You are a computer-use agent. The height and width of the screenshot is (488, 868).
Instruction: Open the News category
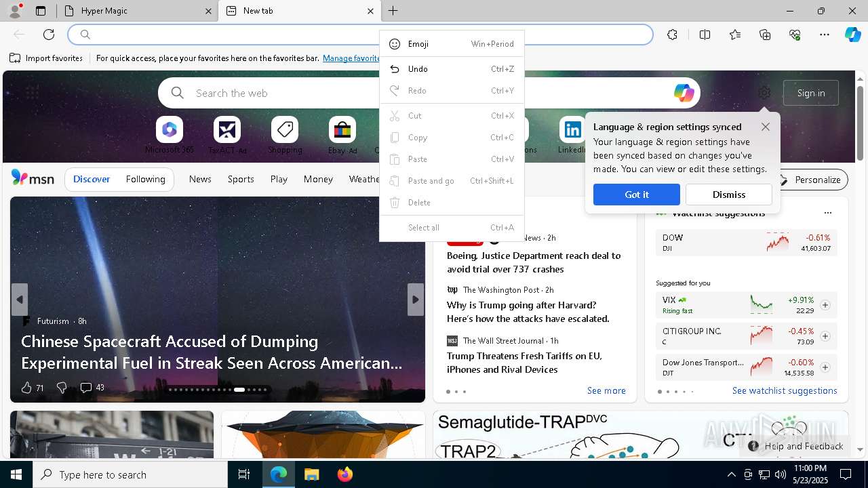tap(200, 180)
